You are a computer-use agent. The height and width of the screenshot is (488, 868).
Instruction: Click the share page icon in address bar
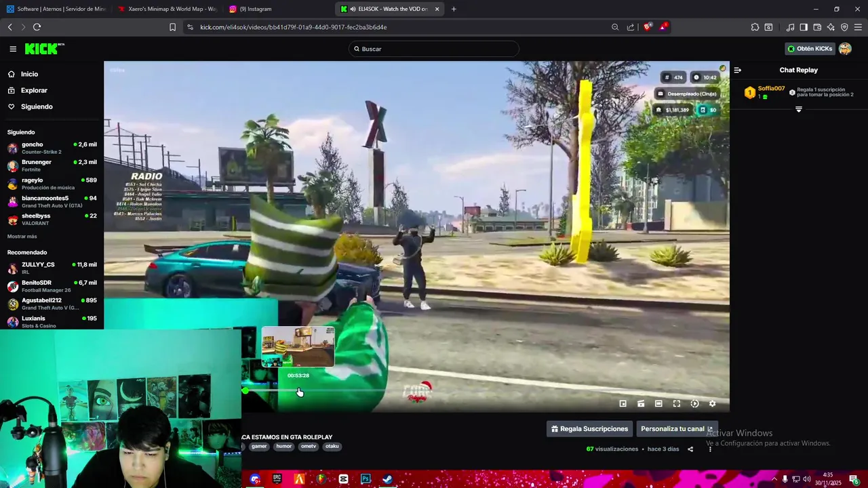coord(631,27)
